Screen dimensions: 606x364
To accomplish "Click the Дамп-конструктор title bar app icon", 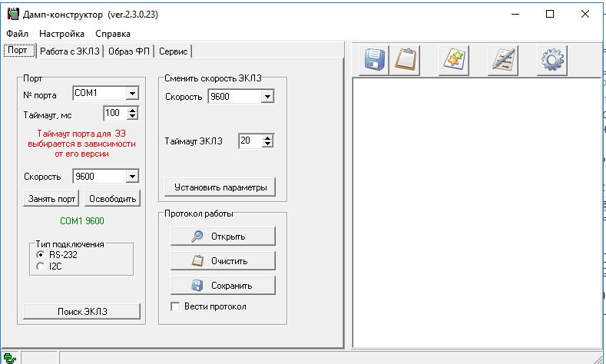I will pos(12,14).
